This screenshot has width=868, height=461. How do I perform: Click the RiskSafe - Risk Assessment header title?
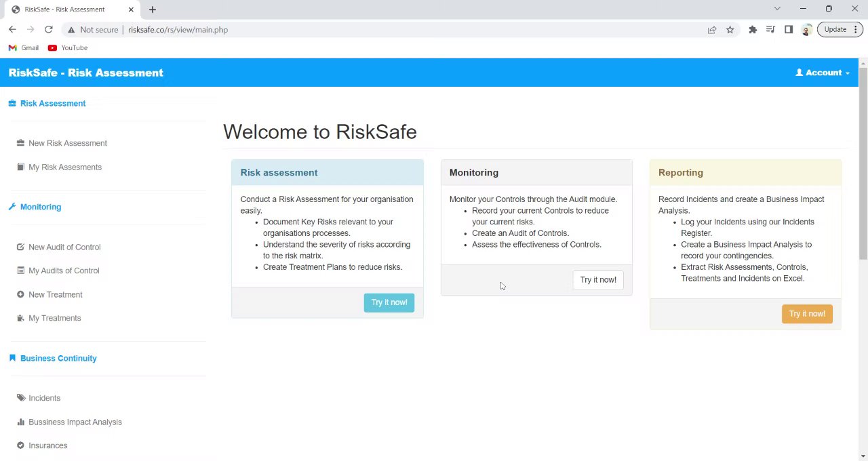pyautogui.click(x=86, y=73)
